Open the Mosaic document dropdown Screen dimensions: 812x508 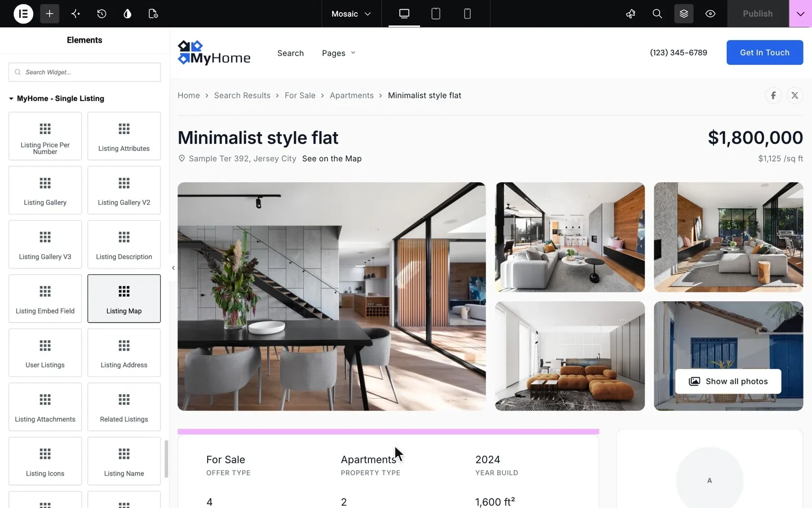(x=351, y=14)
